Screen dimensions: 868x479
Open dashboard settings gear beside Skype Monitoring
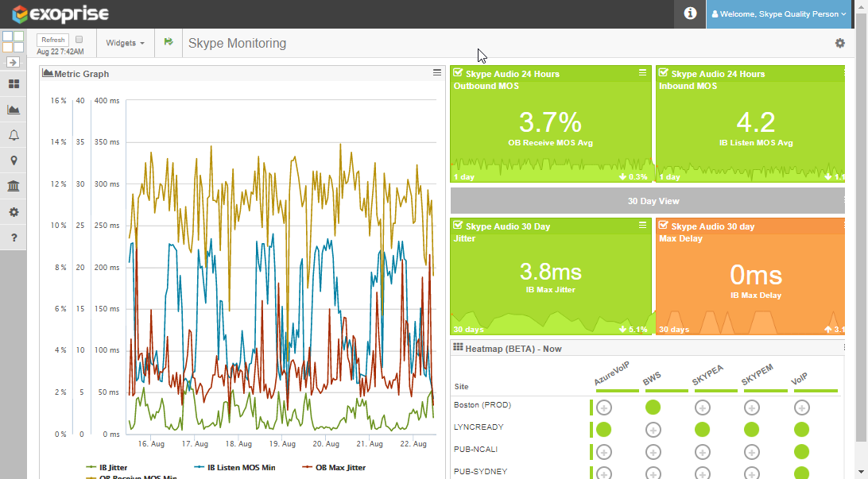839,43
